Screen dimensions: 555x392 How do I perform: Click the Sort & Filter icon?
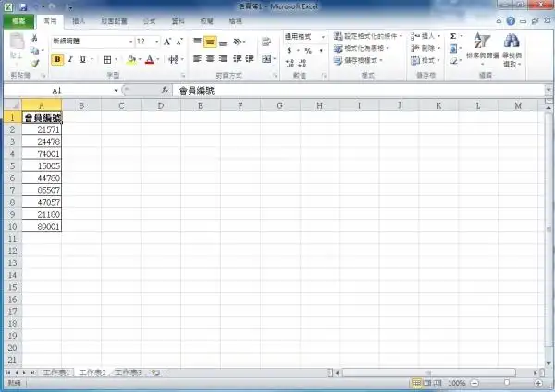pyautogui.click(x=481, y=41)
